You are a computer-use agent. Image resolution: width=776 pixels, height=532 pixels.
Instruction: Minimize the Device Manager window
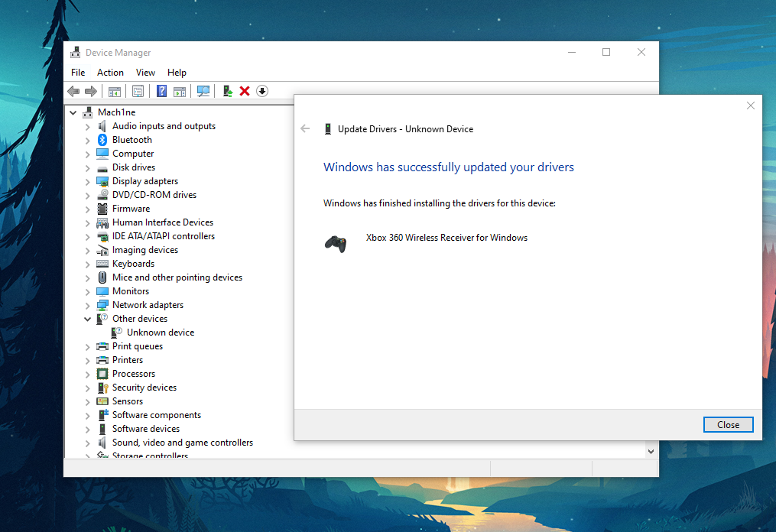coord(572,52)
